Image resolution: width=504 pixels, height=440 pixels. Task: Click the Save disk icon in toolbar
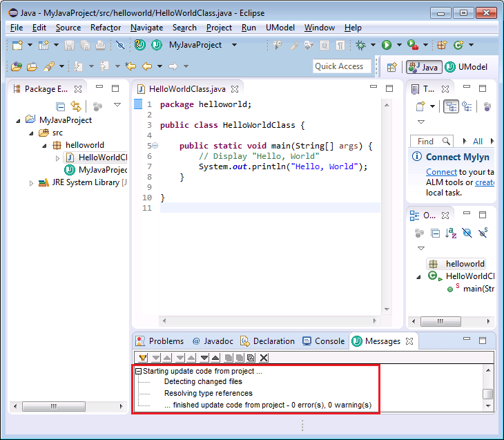(x=69, y=45)
